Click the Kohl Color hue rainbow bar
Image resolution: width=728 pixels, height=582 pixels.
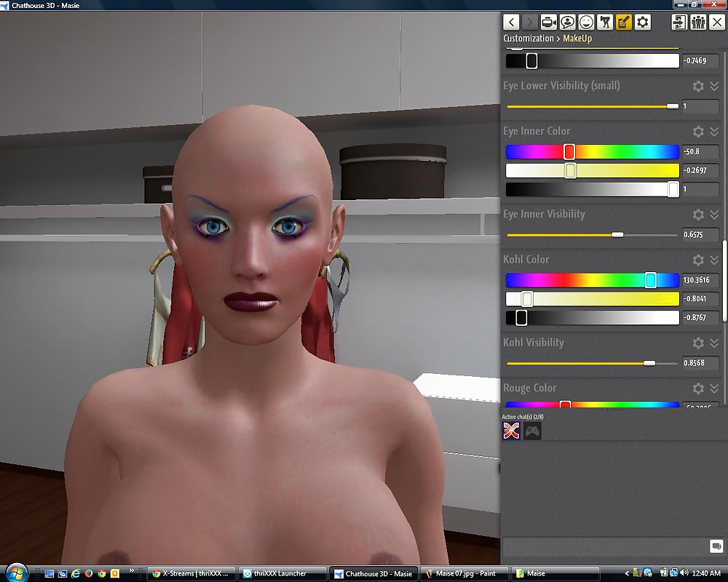591,280
